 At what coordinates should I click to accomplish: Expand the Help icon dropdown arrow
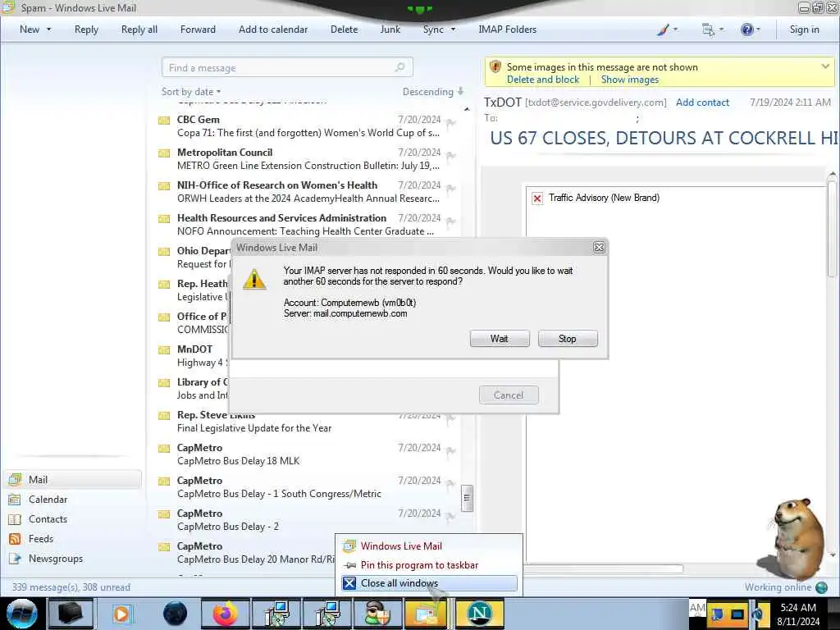(758, 30)
